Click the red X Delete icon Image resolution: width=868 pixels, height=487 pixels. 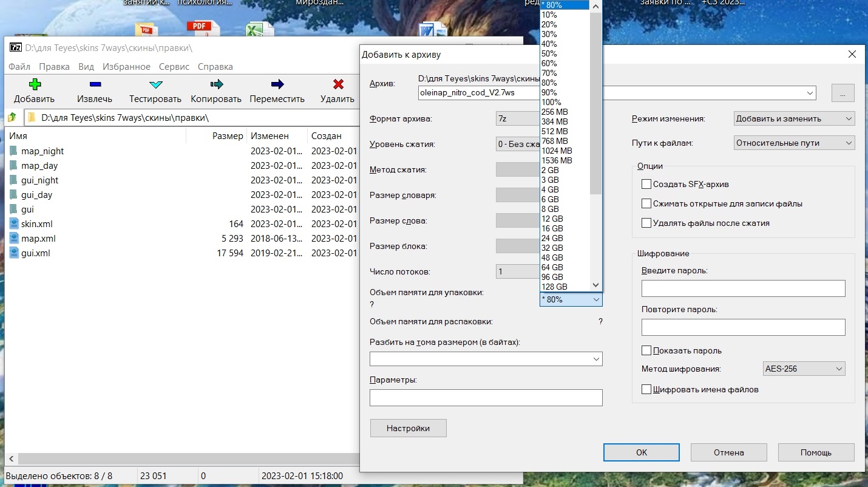(x=338, y=84)
